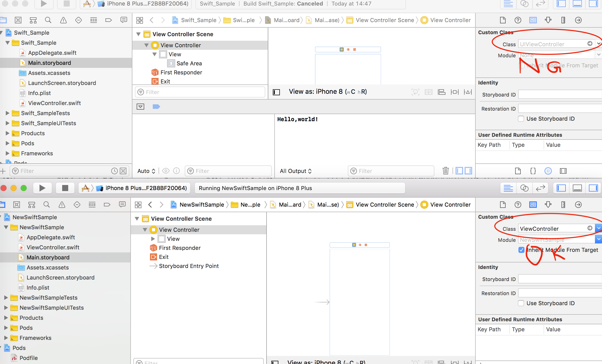Clear the console output with the trash icon

pyautogui.click(x=446, y=171)
